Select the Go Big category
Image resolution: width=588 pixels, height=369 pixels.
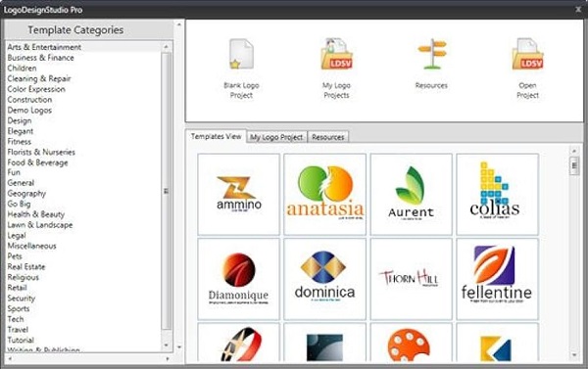pyautogui.click(x=19, y=204)
